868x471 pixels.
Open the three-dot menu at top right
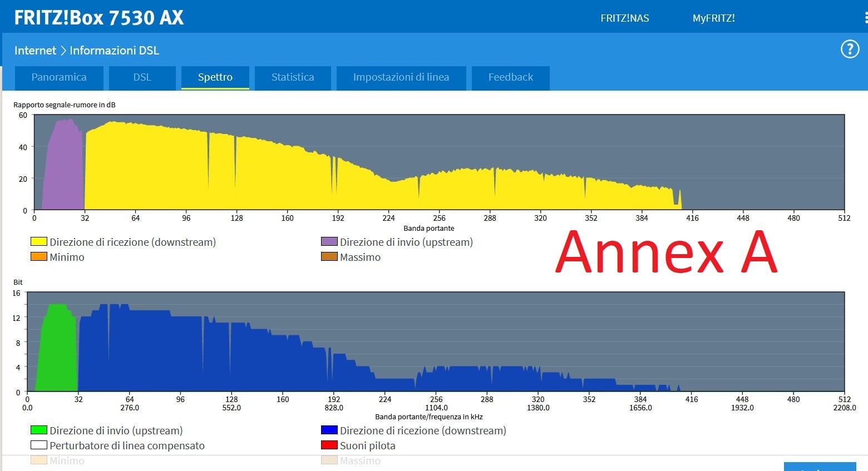pos(865,18)
